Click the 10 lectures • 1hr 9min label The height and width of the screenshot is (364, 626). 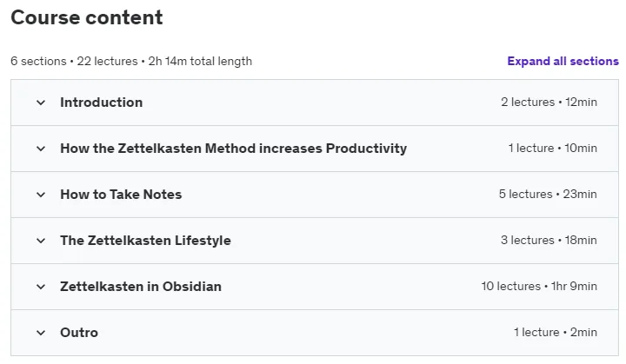pyautogui.click(x=539, y=286)
